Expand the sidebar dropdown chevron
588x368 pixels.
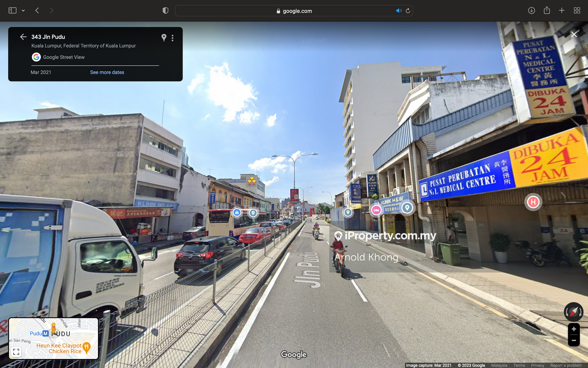pos(23,11)
